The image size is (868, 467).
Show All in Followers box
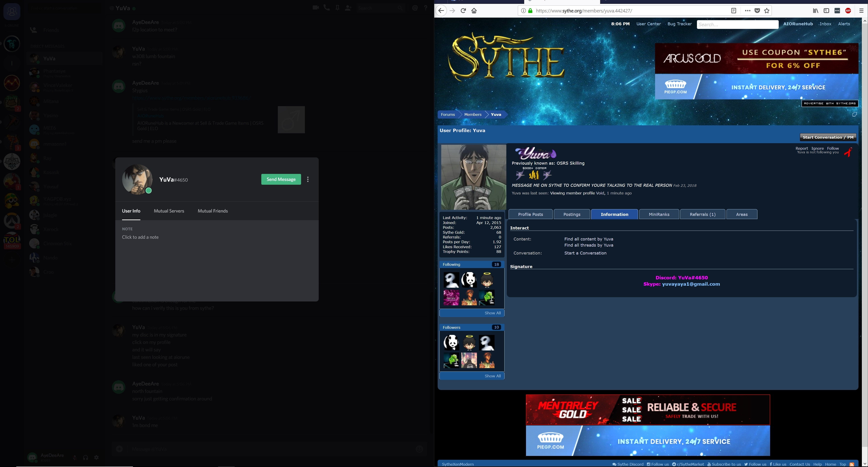493,376
